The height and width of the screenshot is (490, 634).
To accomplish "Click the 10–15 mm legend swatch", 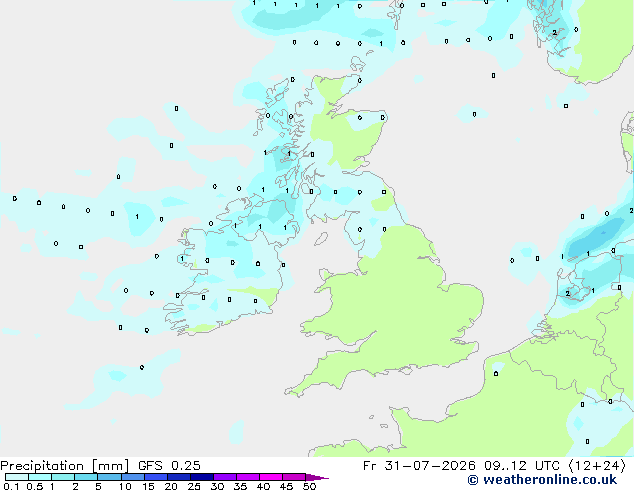I will tap(132, 477).
